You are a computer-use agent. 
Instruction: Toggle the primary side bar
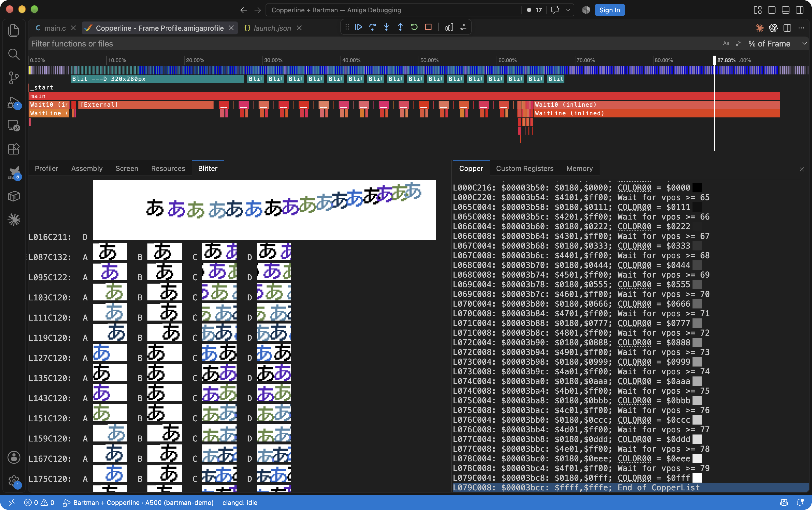click(771, 10)
